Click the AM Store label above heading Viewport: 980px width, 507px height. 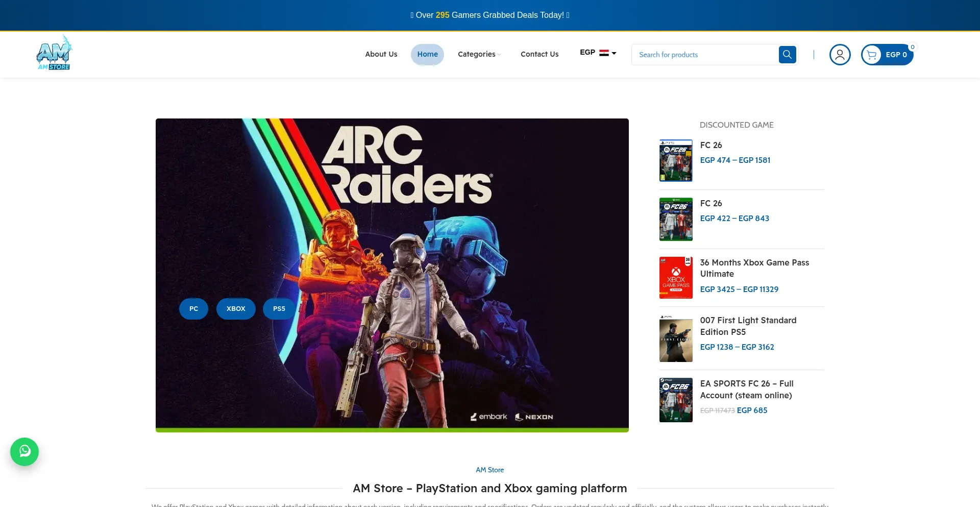coord(490,470)
